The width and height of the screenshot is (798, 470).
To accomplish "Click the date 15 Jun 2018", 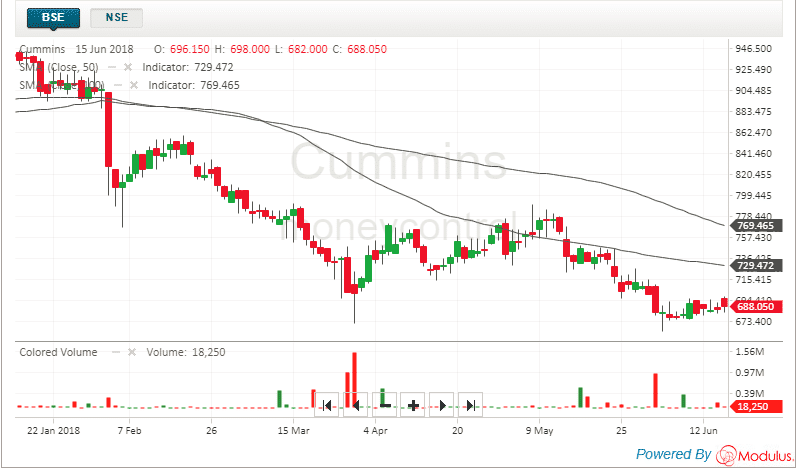I will (x=104, y=49).
